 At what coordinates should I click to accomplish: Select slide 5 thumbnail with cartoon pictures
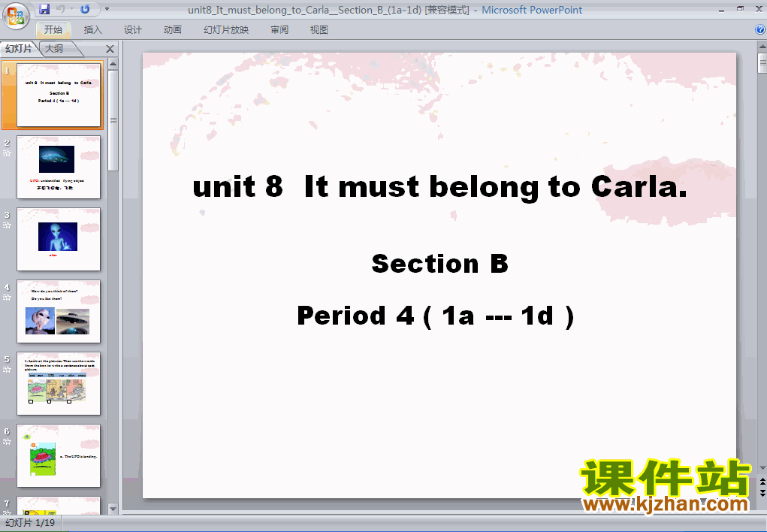[59, 384]
